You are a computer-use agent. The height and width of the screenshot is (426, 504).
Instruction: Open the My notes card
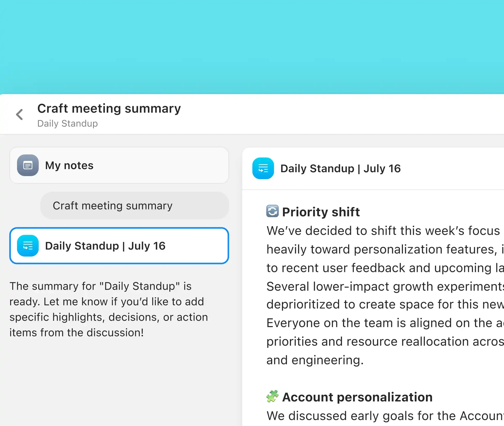[x=119, y=165]
